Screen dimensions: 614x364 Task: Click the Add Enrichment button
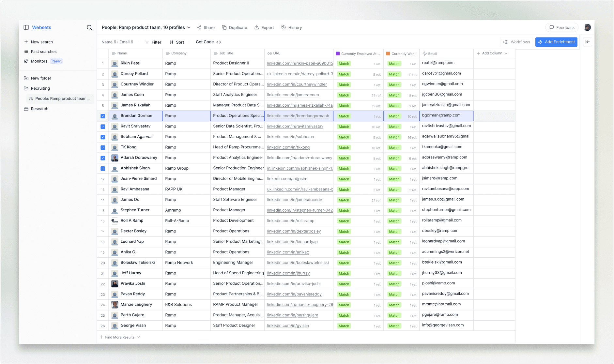pyautogui.click(x=556, y=42)
